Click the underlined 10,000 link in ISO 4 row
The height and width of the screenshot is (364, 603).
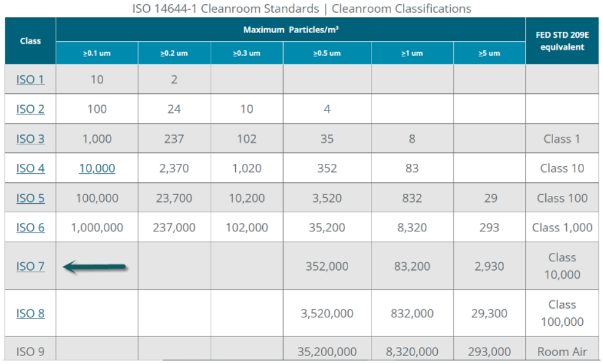click(97, 168)
